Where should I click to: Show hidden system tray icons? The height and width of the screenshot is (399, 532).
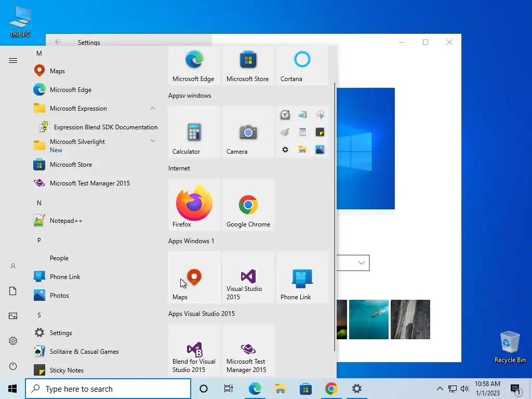coord(440,389)
